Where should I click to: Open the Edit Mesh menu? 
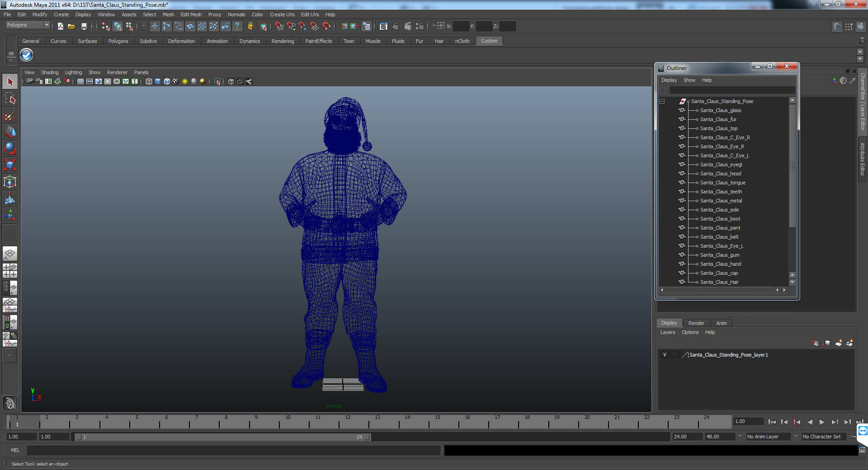click(x=191, y=14)
